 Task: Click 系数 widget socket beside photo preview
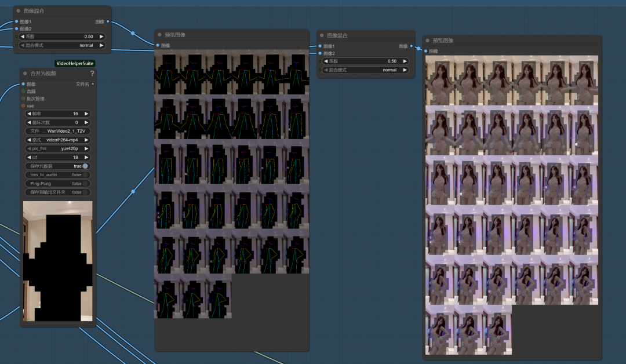pos(320,61)
